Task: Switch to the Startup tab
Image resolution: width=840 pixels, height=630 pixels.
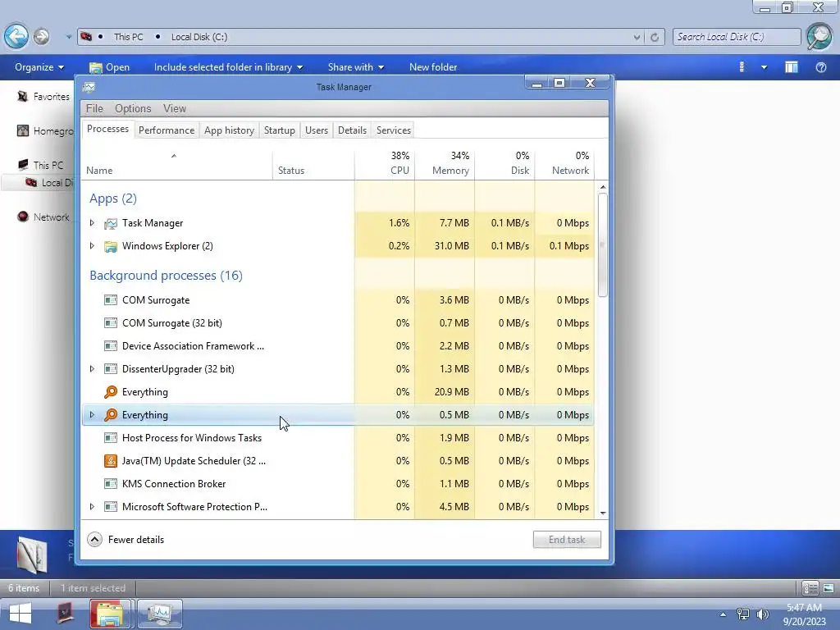Action: coord(279,130)
